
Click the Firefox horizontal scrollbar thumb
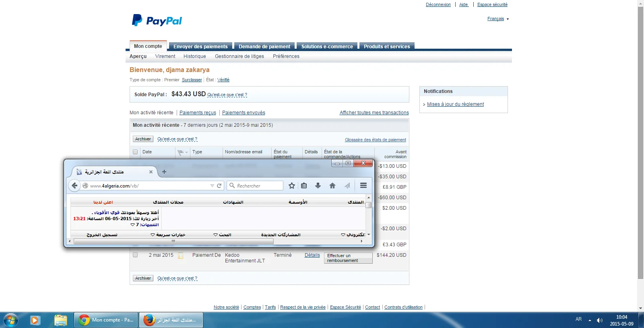tap(174, 241)
